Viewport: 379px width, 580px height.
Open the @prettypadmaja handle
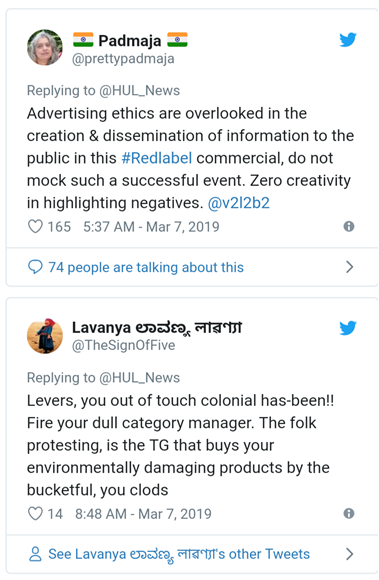pos(123,59)
